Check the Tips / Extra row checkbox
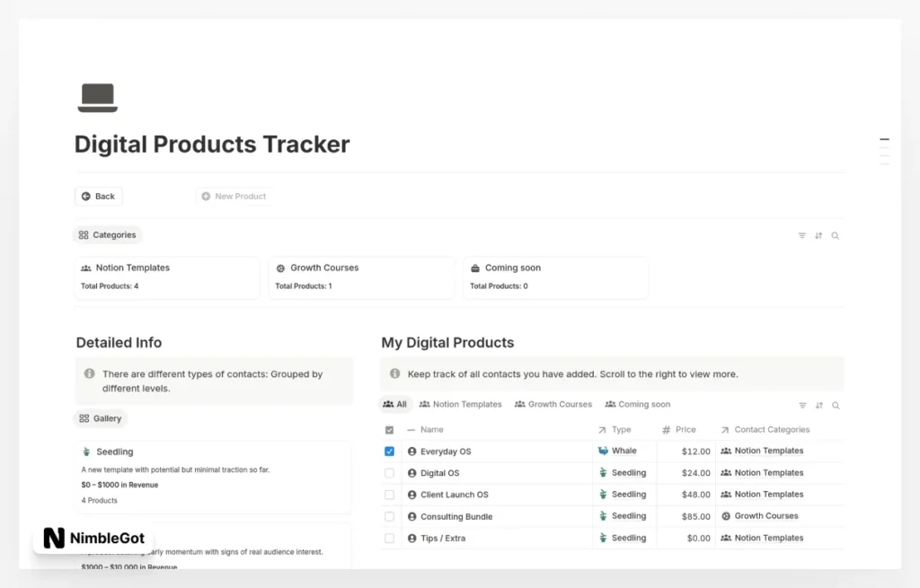Image resolution: width=920 pixels, height=588 pixels. coord(390,538)
